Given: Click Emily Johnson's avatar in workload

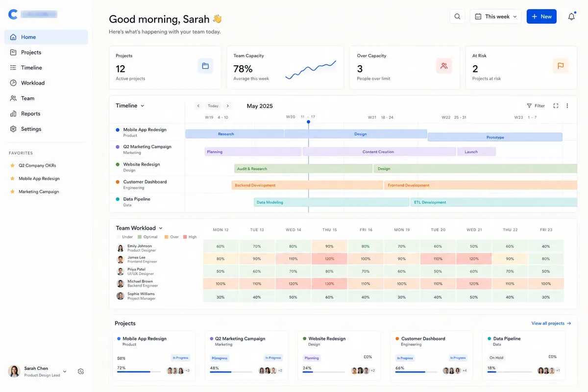Looking at the screenshot, I should pos(120,248).
